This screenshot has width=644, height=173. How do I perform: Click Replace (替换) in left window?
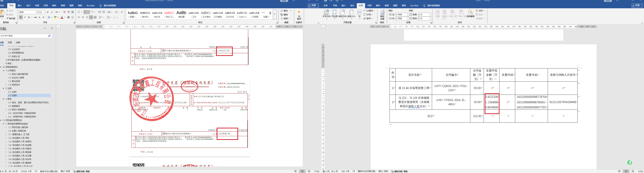(284, 15)
